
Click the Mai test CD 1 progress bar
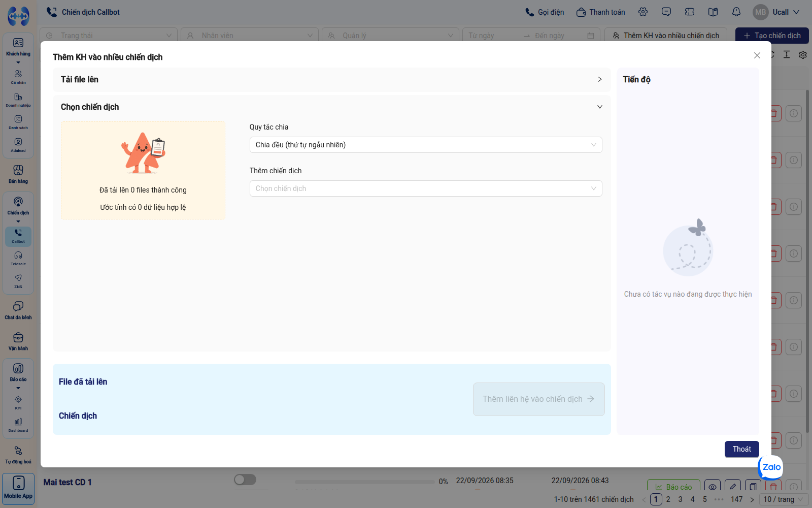coord(365,482)
